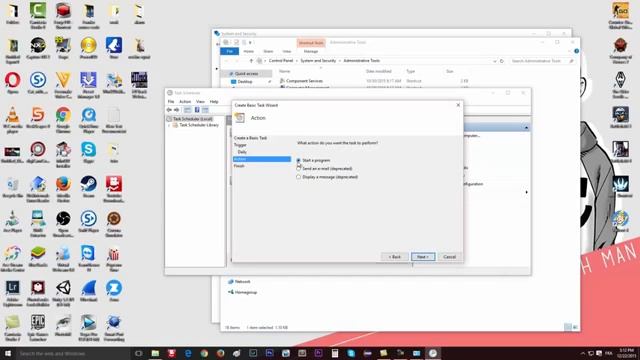This screenshot has height=360, width=640.
Task: Open the Camtasia Studio 8 shortcut
Action: 38,16
